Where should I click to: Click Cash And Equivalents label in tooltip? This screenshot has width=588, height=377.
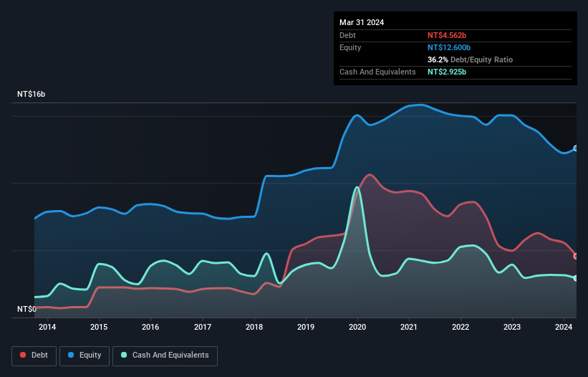point(377,72)
